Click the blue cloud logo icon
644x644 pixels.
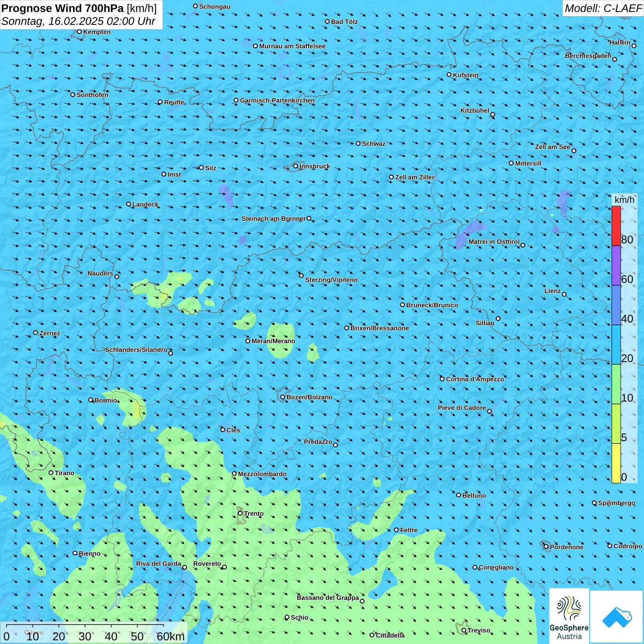click(x=617, y=617)
